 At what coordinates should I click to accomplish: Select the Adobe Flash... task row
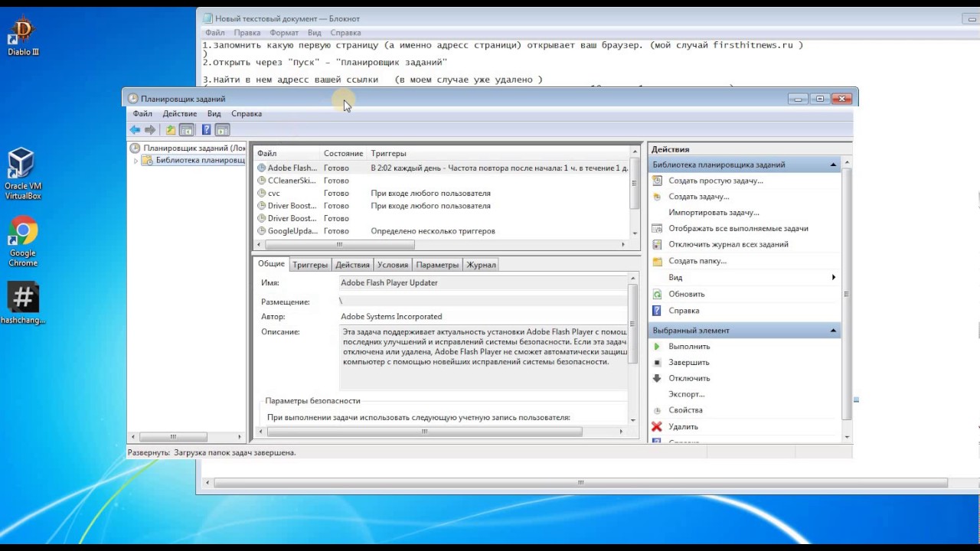442,168
